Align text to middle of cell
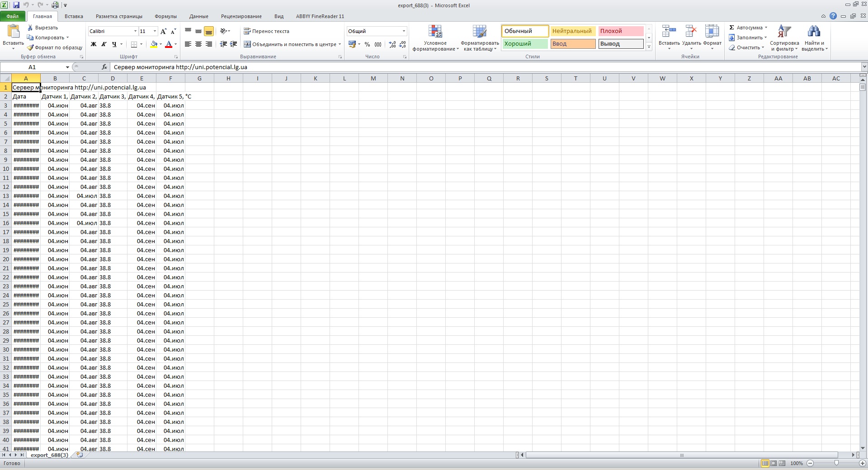868x470 pixels. (198, 31)
